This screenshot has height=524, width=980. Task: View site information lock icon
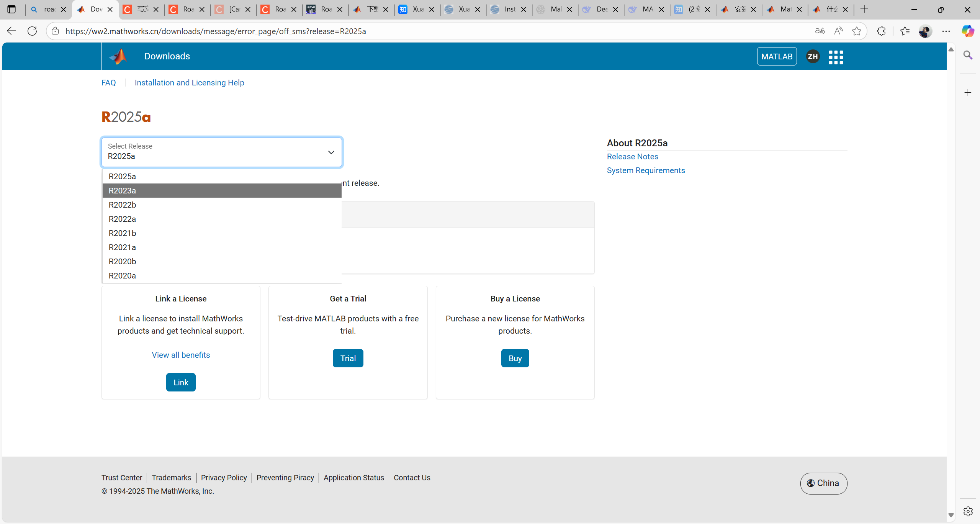tap(55, 31)
